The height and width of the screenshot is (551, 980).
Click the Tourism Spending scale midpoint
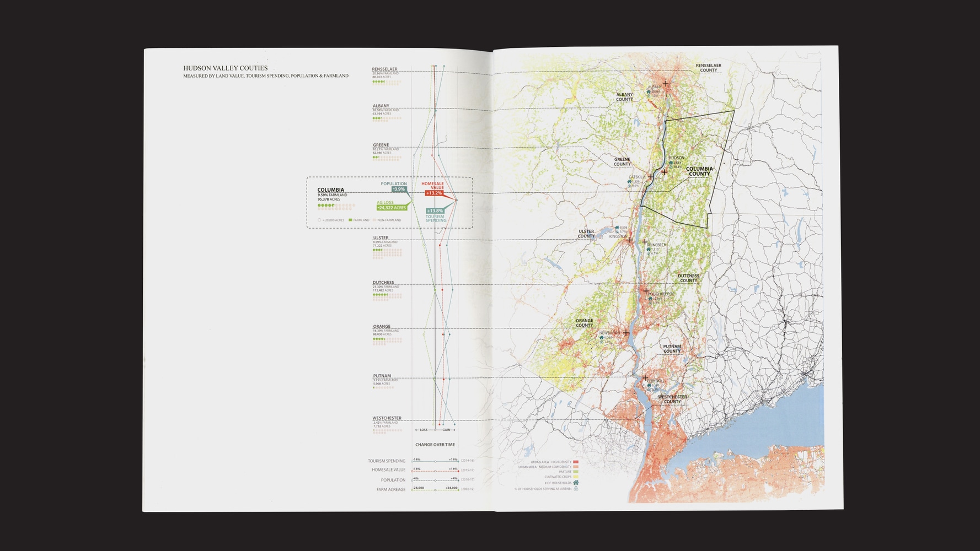coord(435,462)
